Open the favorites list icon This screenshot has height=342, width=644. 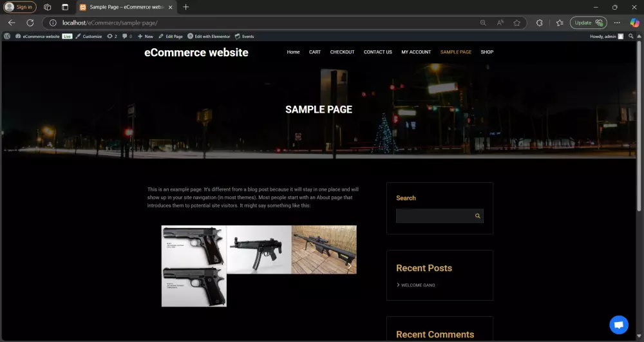pyautogui.click(x=560, y=23)
